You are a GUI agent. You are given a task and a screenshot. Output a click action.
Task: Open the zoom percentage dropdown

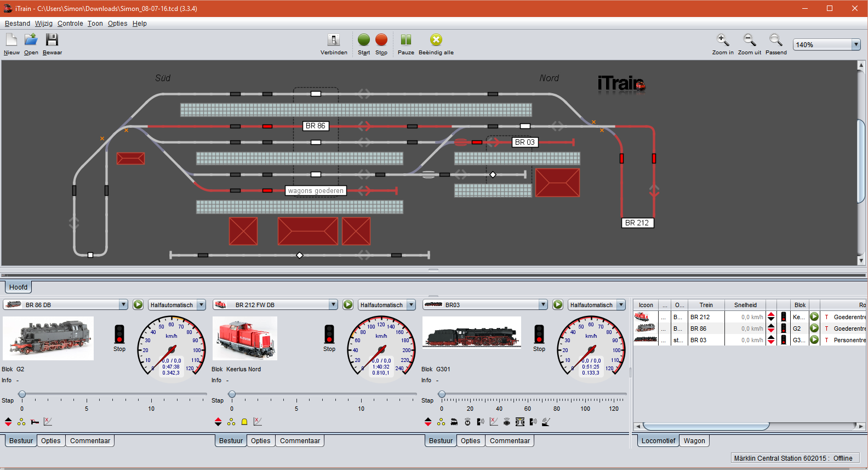(856, 44)
